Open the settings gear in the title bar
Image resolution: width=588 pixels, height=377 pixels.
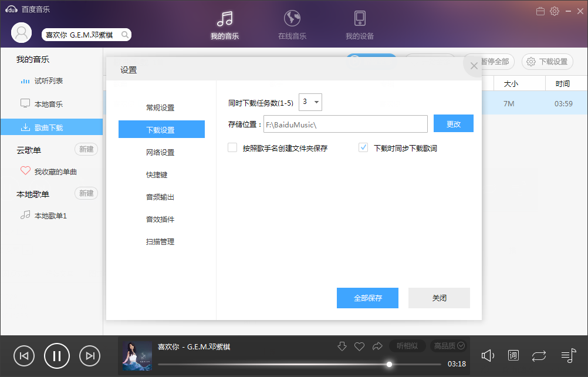554,11
